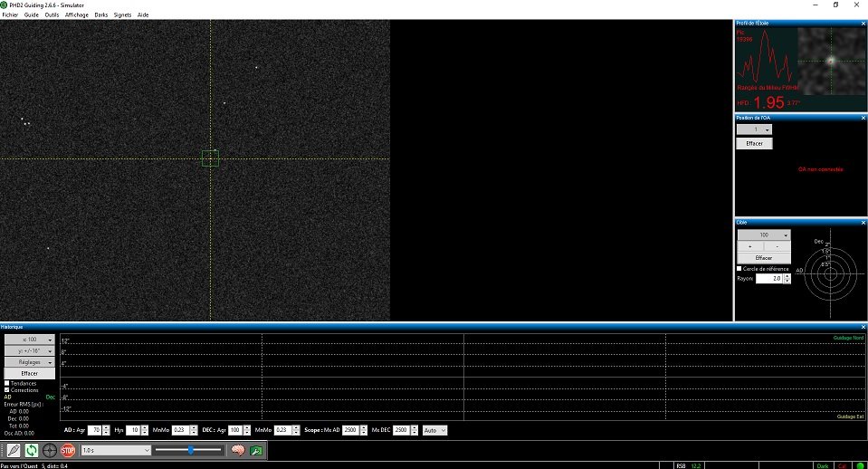
Task: Click the Hys value field
Action: point(133,430)
